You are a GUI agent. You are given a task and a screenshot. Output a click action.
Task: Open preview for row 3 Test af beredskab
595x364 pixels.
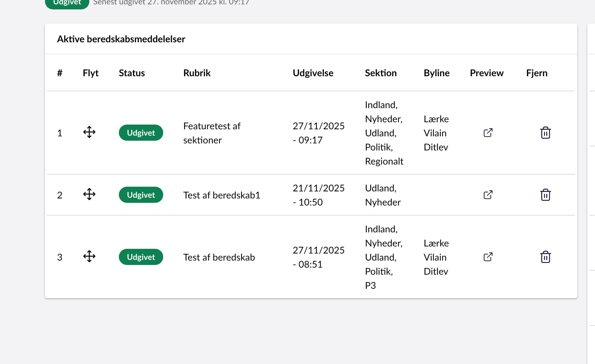click(x=488, y=257)
